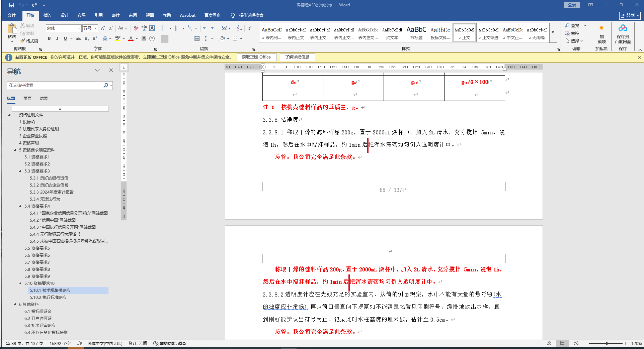Toggle bold formatting

pos(49,38)
